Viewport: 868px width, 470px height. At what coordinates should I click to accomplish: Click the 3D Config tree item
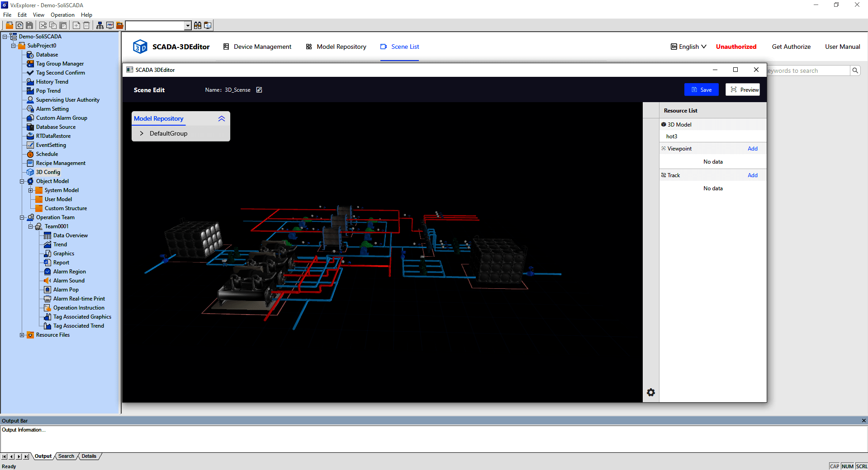(48, 172)
